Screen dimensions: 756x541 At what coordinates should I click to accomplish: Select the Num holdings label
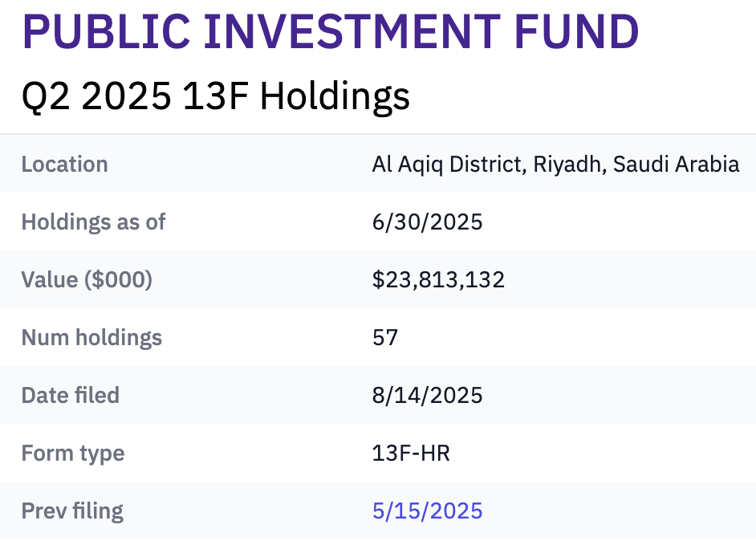[91, 337]
